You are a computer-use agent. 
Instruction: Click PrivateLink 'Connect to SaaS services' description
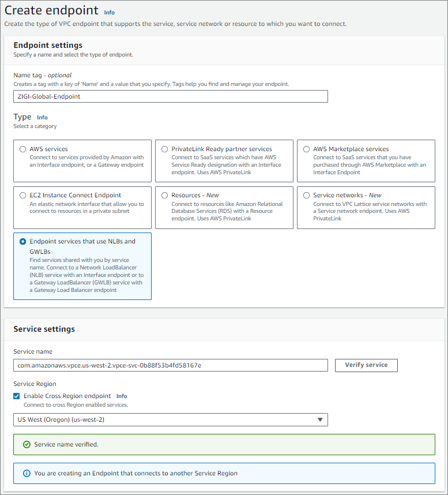(x=226, y=165)
